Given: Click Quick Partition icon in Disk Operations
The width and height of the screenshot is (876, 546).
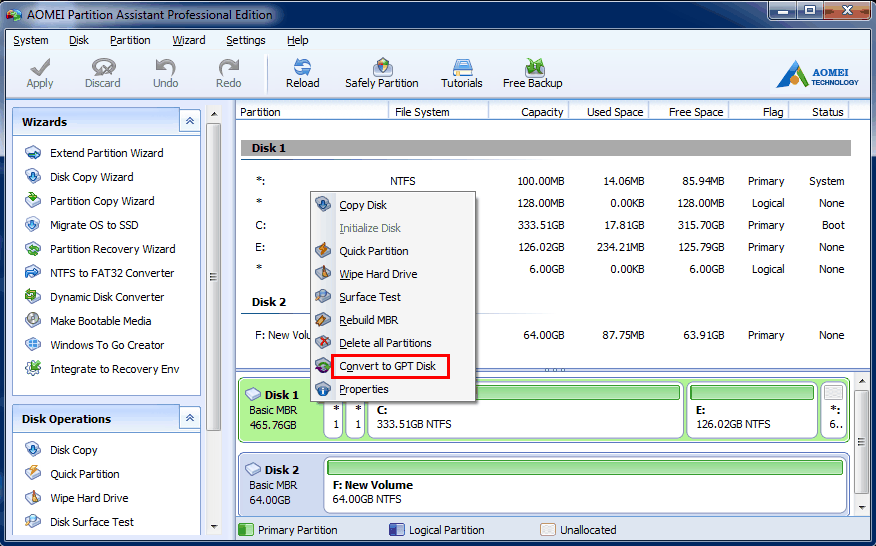Looking at the screenshot, I should point(33,473).
